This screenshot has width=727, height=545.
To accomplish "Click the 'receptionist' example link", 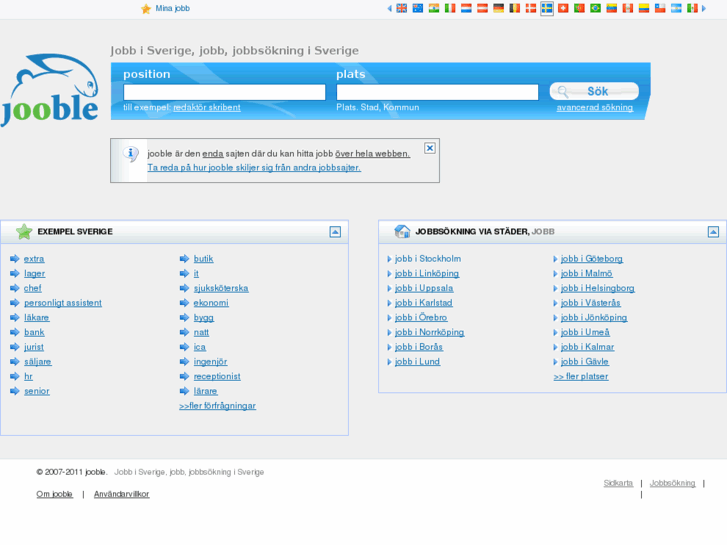I will coord(217,376).
